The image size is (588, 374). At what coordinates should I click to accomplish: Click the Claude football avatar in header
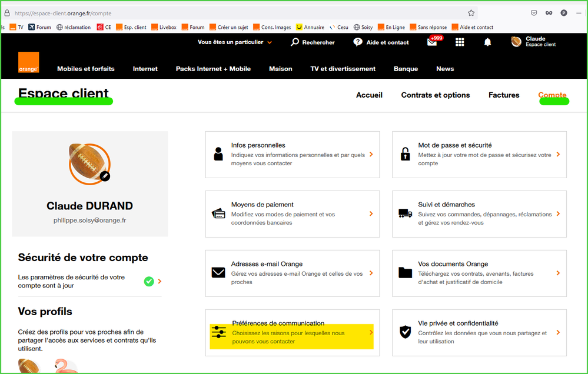coord(516,42)
